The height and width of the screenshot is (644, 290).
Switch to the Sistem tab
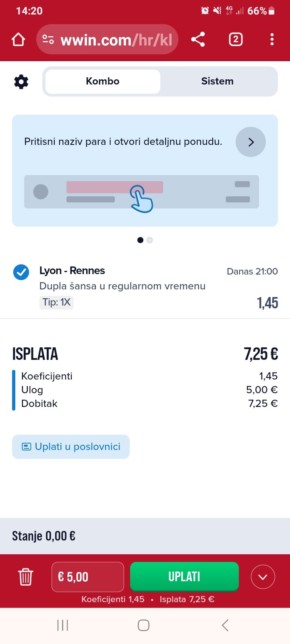[217, 82]
